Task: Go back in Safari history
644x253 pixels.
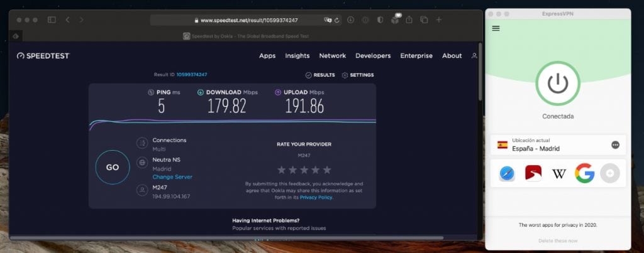Action: point(67,19)
